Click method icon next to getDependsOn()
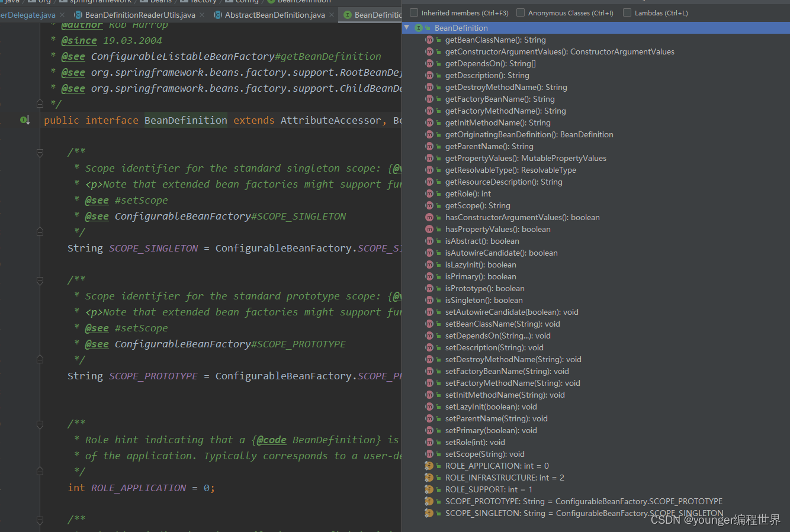 [x=429, y=63]
